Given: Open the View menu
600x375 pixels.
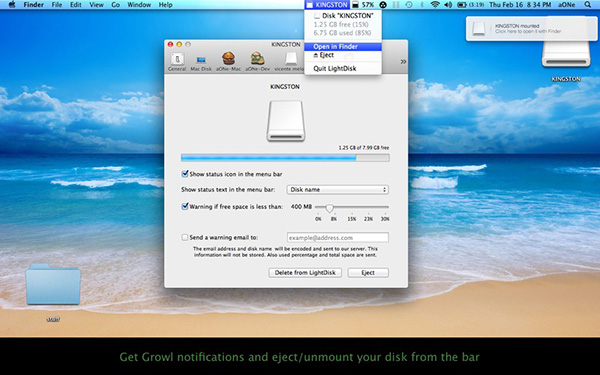Looking at the screenshot, I should click(x=96, y=5).
